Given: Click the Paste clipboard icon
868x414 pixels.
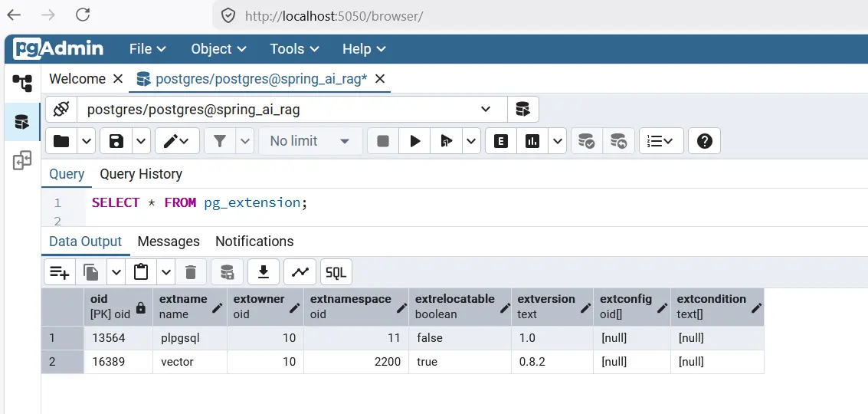Looking at the screenshot, I should click(141, 272).
